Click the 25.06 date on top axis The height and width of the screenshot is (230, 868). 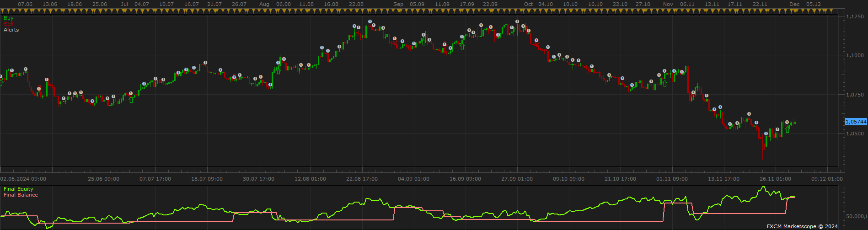point(100,4)
